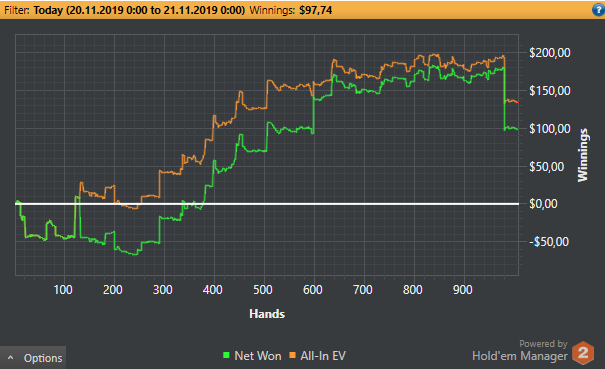The height and width of the screenshot is (369, 605).
Task: Click the Winnings vertical axis title
Action: pyautogui.click(x=583, y=155)
